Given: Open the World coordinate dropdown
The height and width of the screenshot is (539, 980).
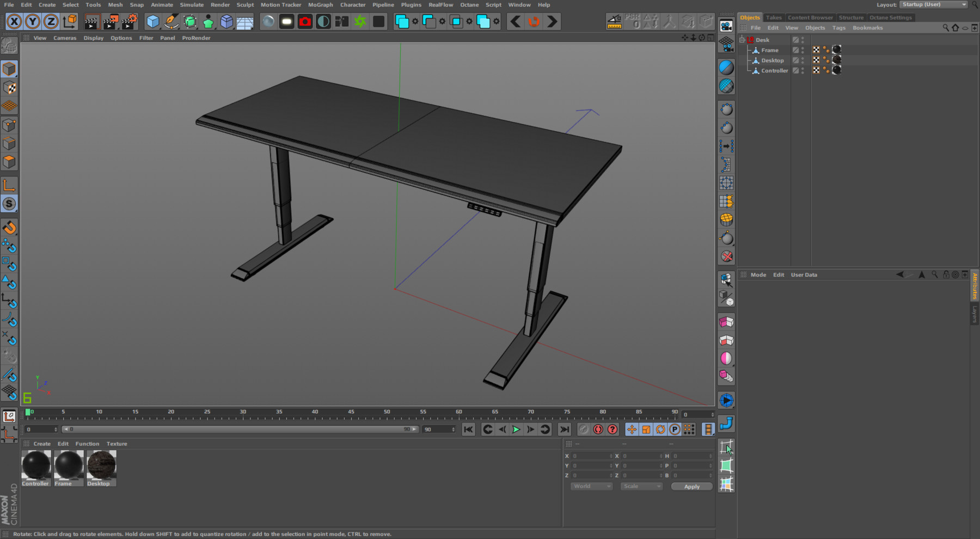Looking at the screenshot, I should click(x=590, y=486).
